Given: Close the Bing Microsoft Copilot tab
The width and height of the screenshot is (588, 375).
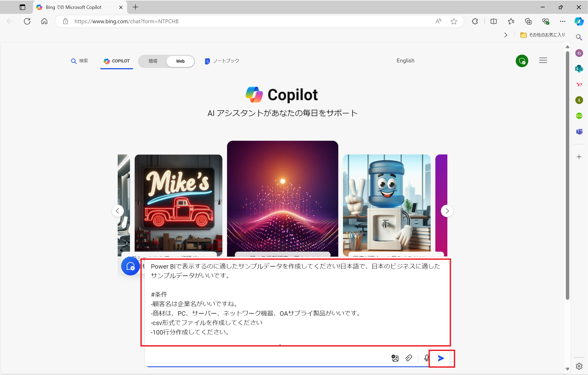Looking at the screenshot, I should [121, 7].
